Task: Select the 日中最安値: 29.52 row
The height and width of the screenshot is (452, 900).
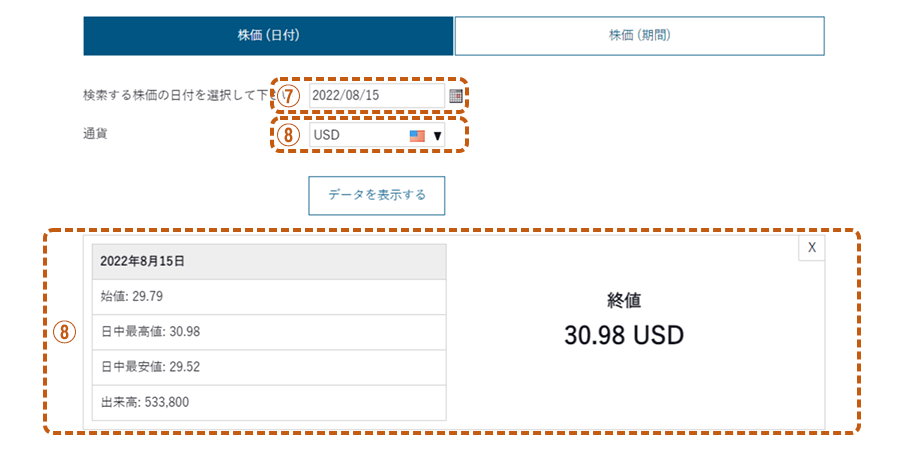Action: [269, 367]
